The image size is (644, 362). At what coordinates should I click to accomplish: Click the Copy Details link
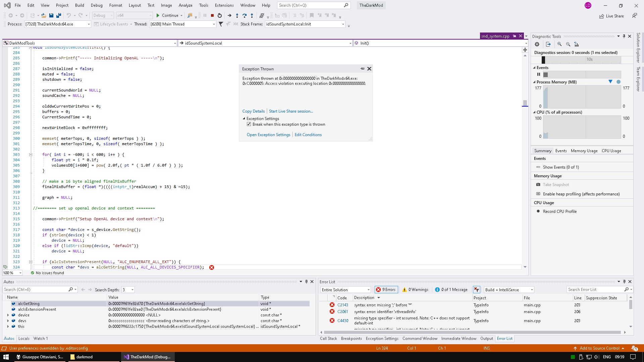[x=254, y=111]
